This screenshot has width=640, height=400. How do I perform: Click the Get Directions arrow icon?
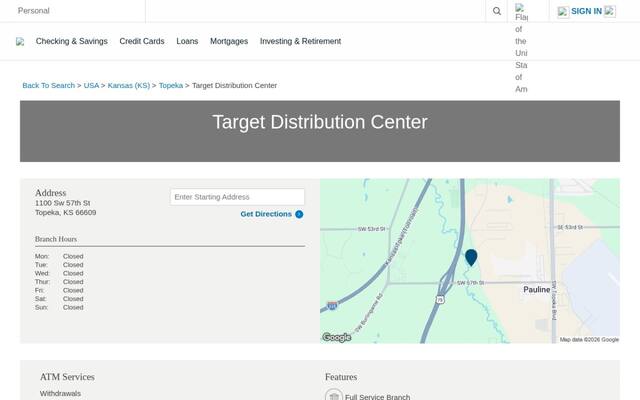(x=299, y=214)
